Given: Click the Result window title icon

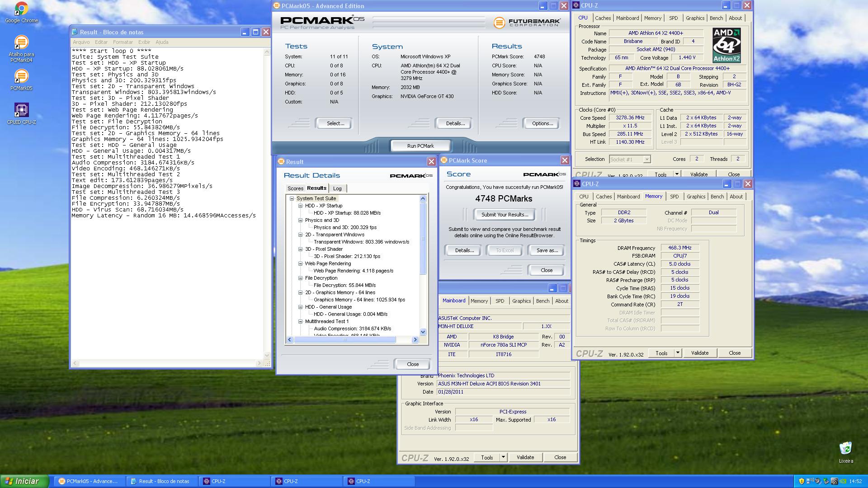Looking at the screenshot, I should point(281,162).
